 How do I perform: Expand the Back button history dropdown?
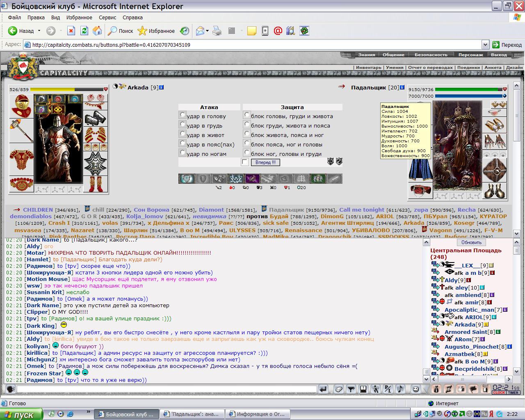39,31
